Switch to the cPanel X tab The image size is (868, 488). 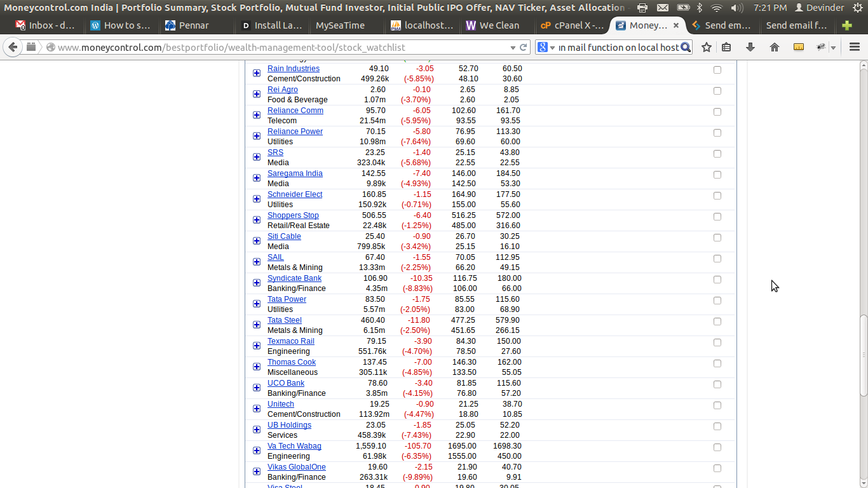coord(572,25)
